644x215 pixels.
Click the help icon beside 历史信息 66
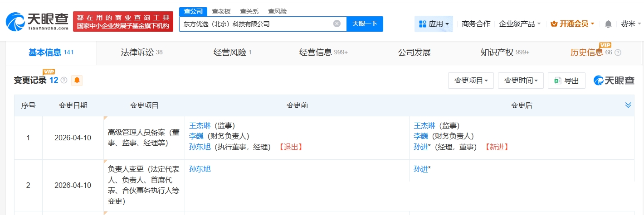[618, 53]
